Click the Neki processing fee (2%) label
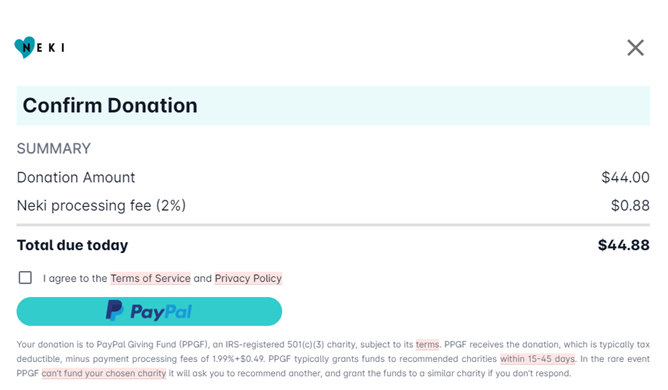 pyautogui.click(x=101, y=205)
